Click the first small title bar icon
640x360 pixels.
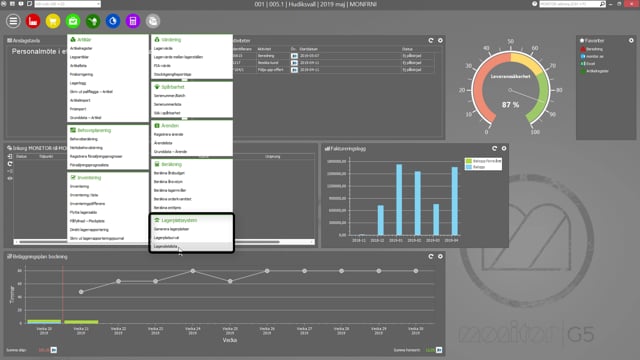(4, 4)
